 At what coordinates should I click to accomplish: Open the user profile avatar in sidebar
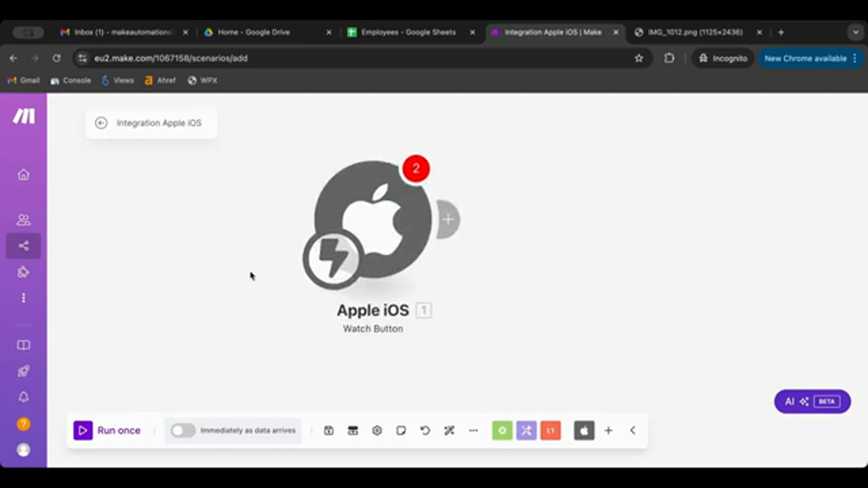click(24, 450)
